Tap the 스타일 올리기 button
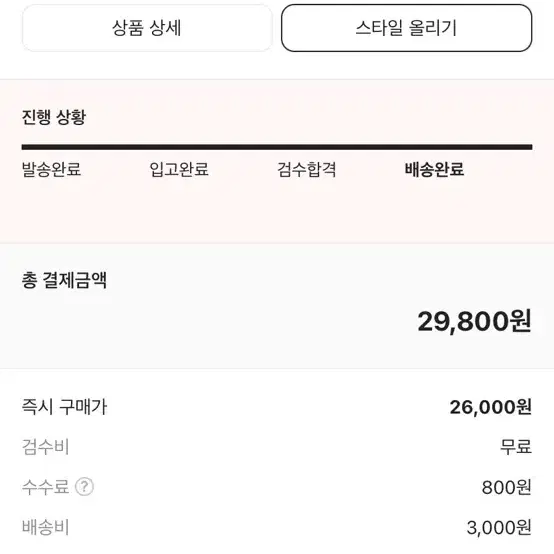This screenshot has width=554, height=554. coord(406,28)
